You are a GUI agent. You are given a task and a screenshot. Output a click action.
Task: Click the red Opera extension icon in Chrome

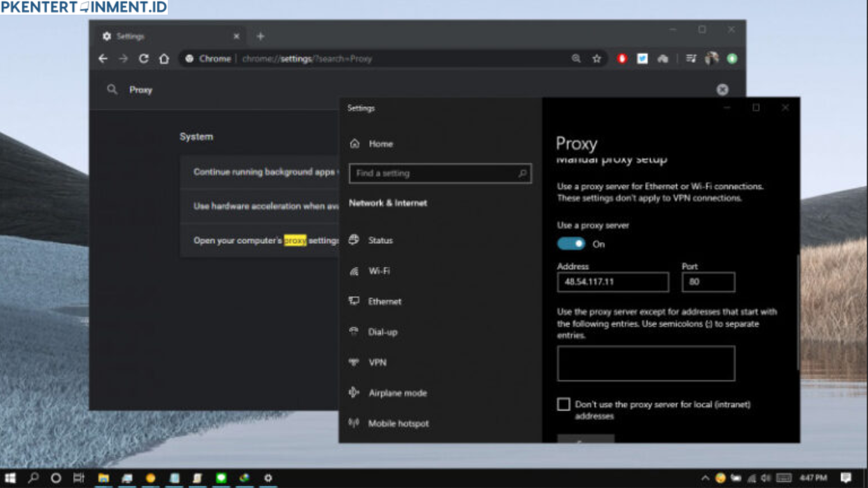click(x=622, y=58)
